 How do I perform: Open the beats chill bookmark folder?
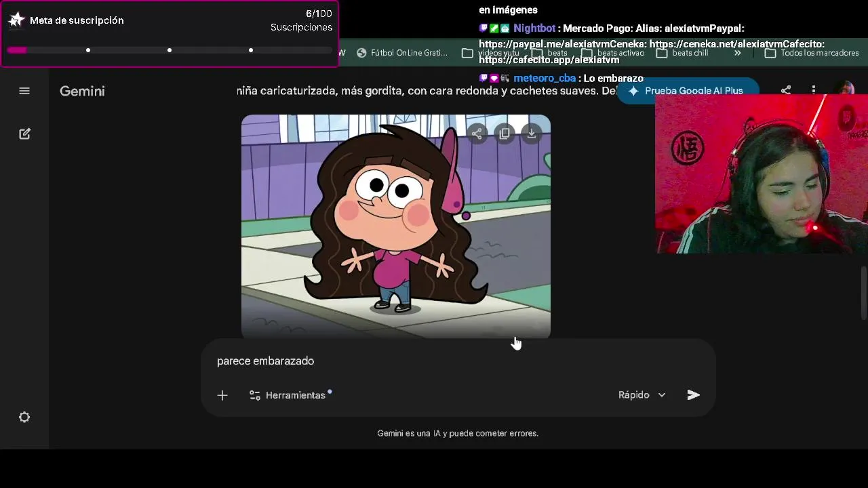[x=682, y=53]
